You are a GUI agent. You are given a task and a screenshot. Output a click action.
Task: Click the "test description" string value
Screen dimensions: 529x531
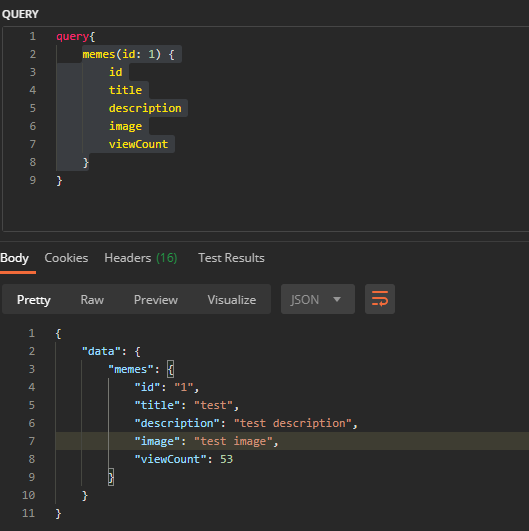point(293,423)
